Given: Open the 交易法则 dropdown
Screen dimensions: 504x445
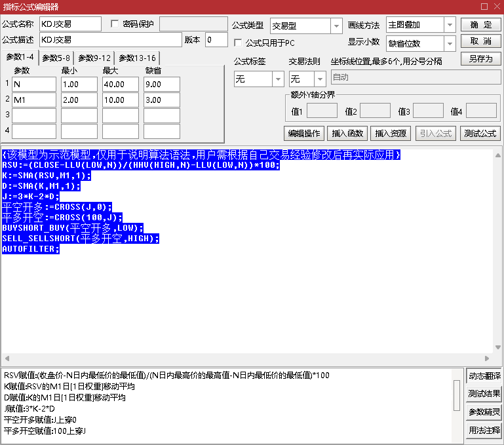Looking at the screenshot, I should (307, 79).
